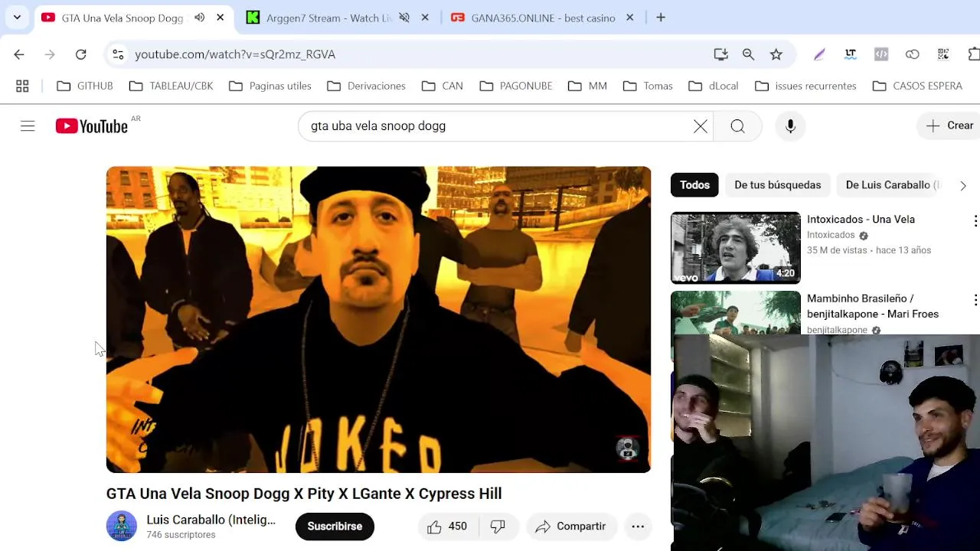Open the QR code extension icon
The width and height of the screenshot is (980, 551).
click(943, 54)
